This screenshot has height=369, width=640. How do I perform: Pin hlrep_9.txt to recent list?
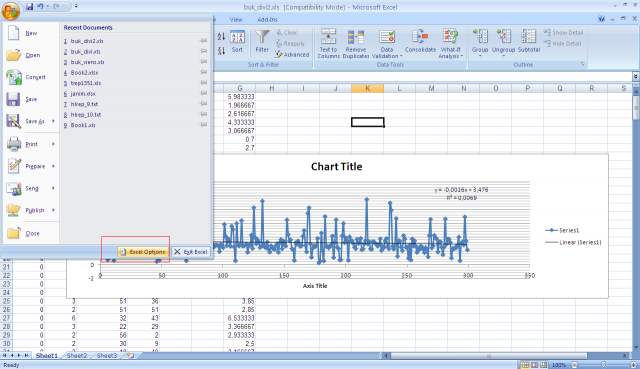click(x=203, y=104)
